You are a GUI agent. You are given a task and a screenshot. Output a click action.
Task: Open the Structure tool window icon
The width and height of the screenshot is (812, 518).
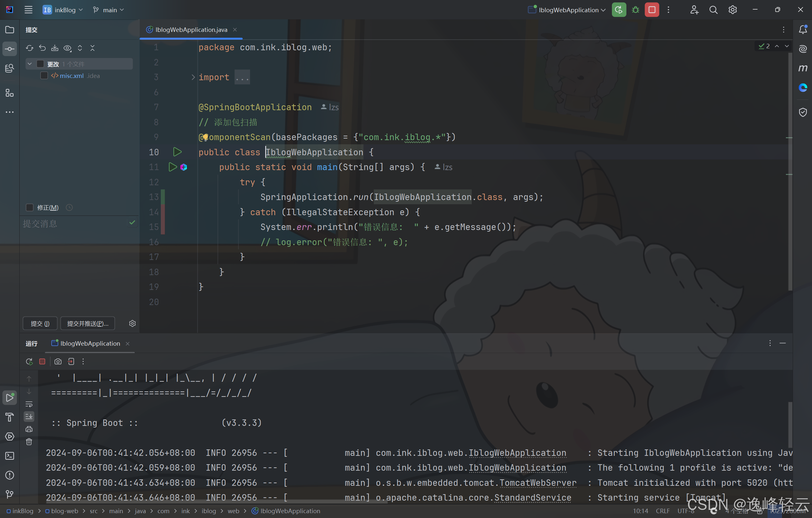click(10, 93)
